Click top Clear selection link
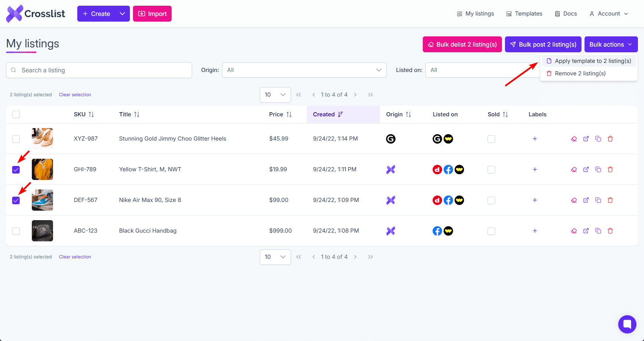Viewport: 644px width, 341px height. 75,95
